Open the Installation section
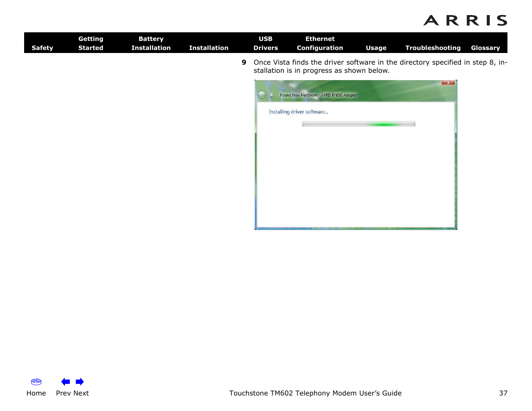 208,48
